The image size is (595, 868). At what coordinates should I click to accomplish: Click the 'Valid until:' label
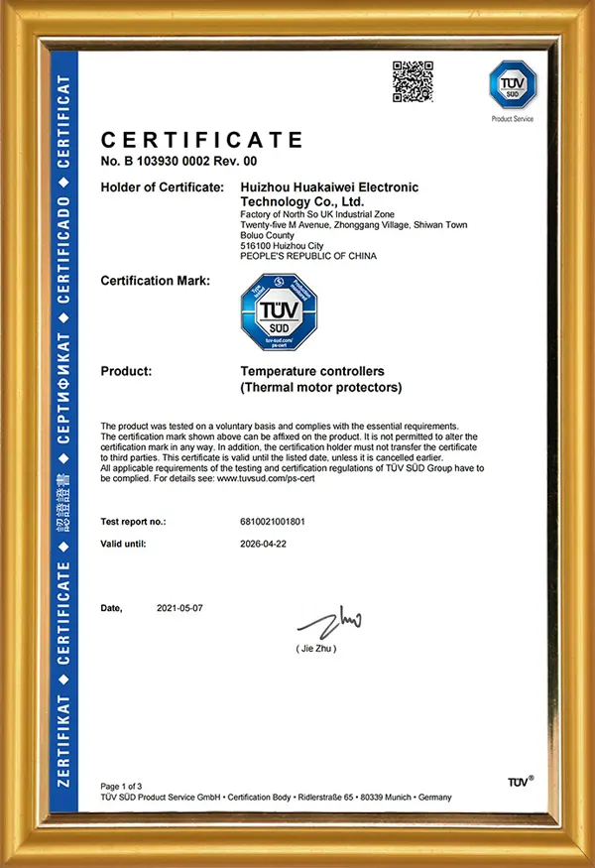click(x=123, y=545)
